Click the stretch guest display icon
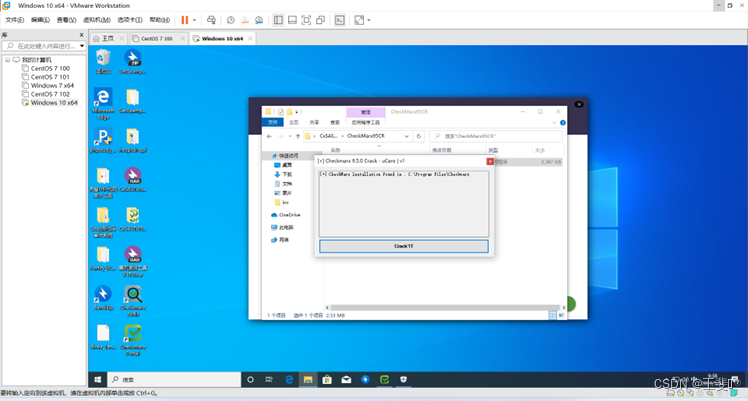 coord(359,20)
